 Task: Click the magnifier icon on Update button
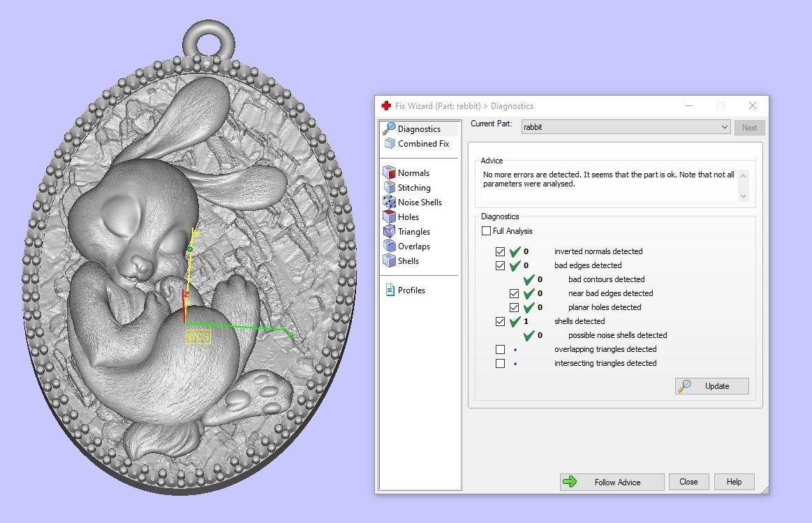pos(684,385)
